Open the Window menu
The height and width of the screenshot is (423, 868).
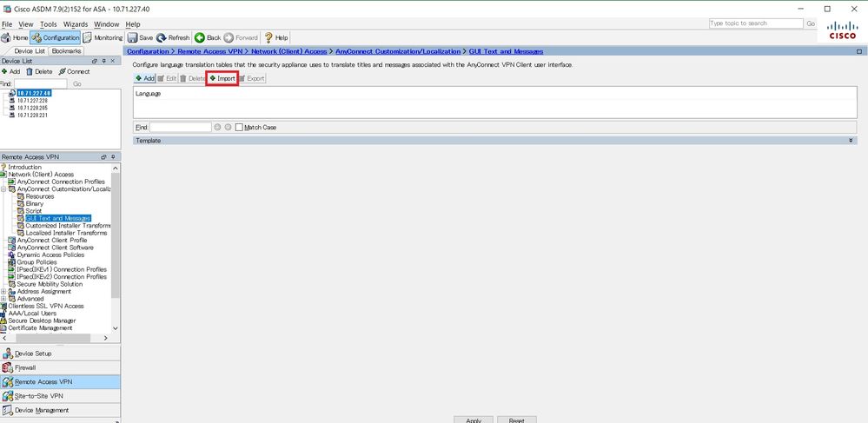pos(106,24)
